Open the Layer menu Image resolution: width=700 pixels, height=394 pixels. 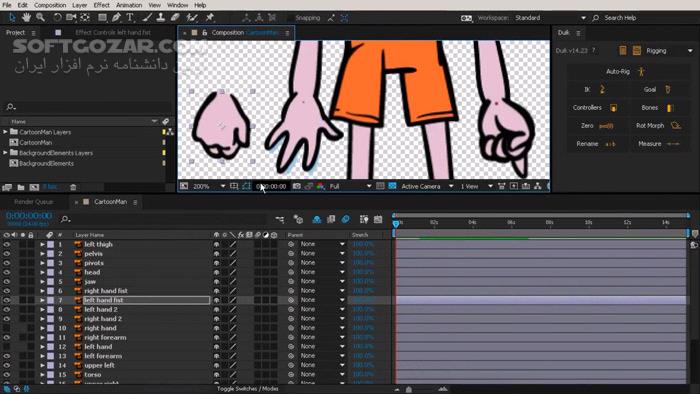click(80, 5)
